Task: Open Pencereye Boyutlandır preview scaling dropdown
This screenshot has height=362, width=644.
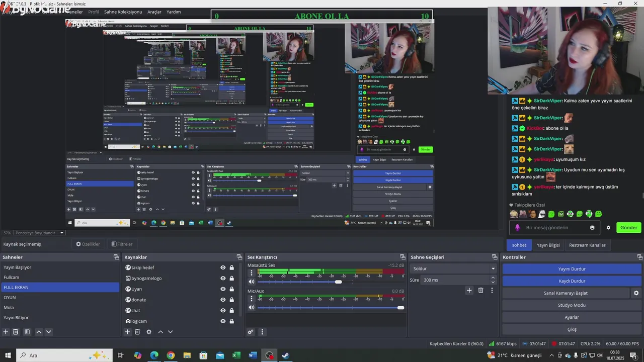Action: click(40, 233)
